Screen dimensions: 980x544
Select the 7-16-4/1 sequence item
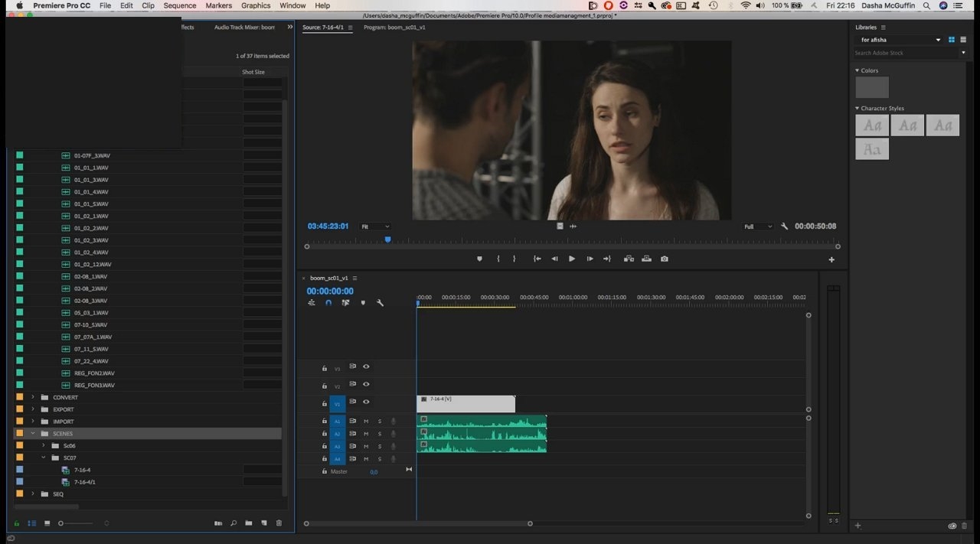[x=84, y=482]
